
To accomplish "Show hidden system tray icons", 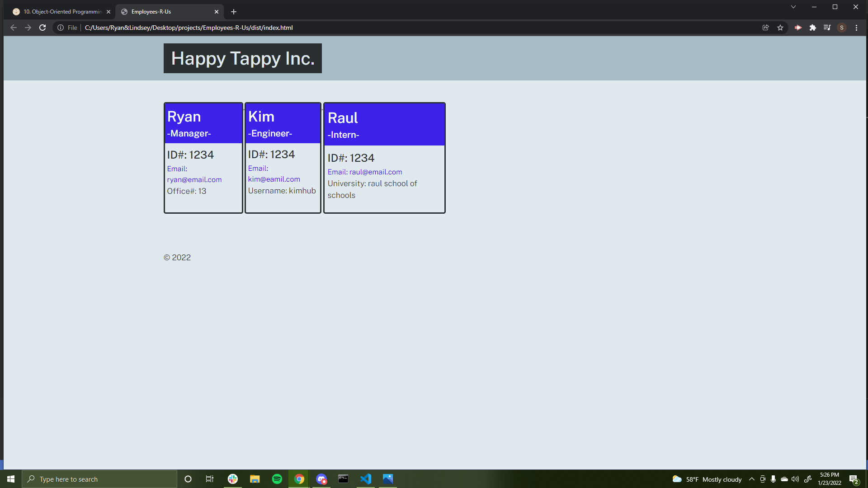I will [751, 479].
